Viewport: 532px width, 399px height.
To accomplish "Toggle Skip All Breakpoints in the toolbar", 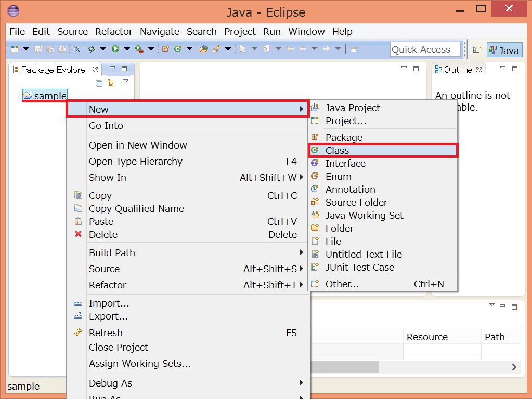I will 76,49.
